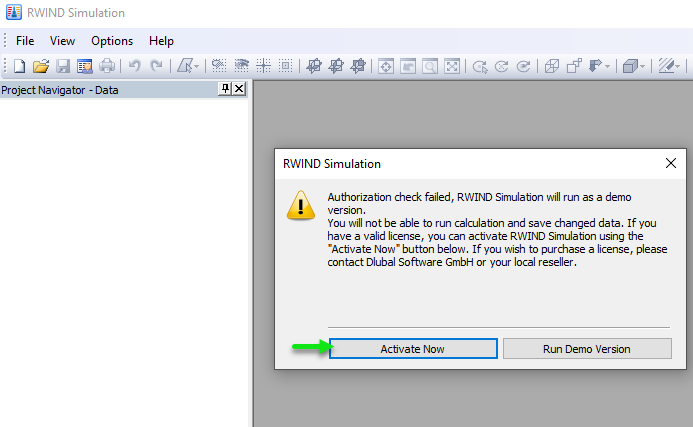The width and height of the screenshot is (693, 427).
Task: Click the warning exclamation icon in dialog
Action: click(301, 205)
